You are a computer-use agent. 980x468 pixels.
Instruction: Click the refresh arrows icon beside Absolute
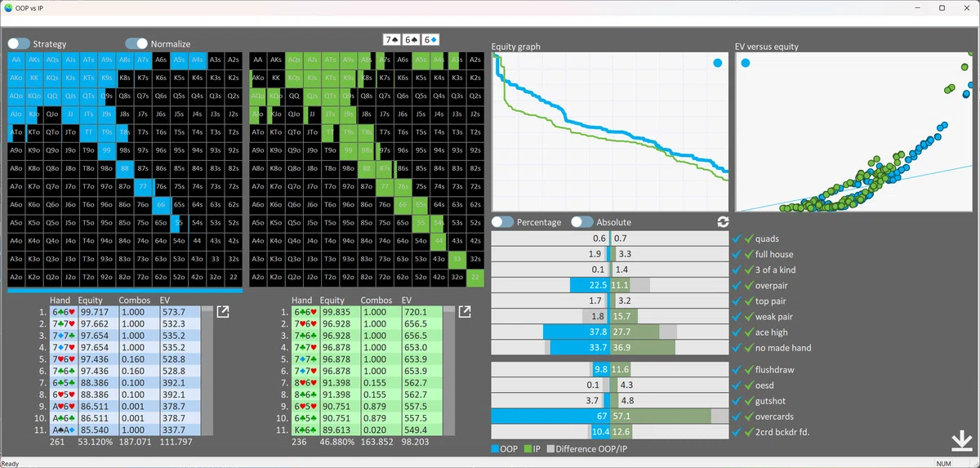coord(723,222)
